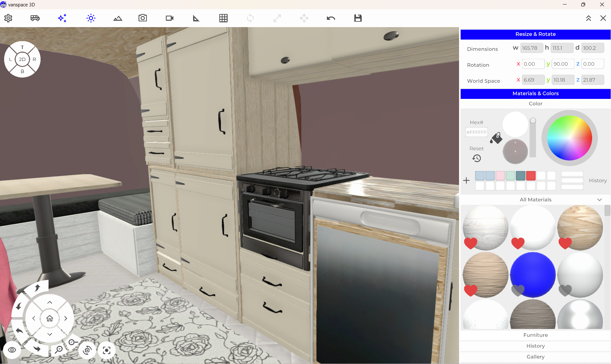Move camera up with chevron up
611x364 pixels.
(49, 302)
